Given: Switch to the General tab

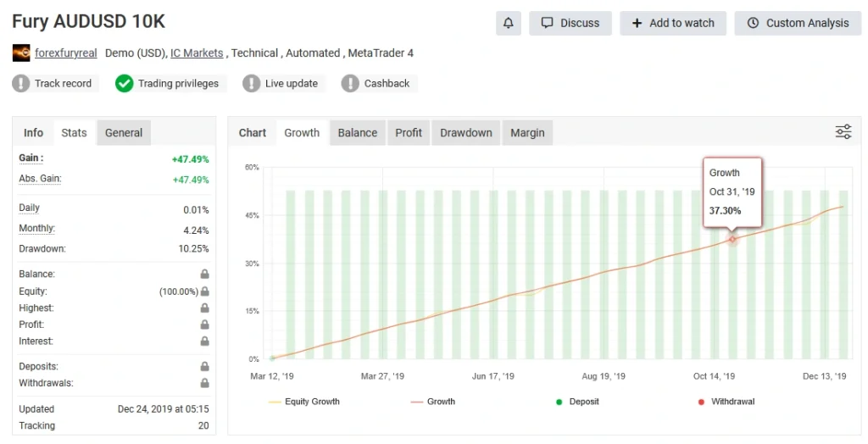Looking at the screenshot, I should [124, 133].
